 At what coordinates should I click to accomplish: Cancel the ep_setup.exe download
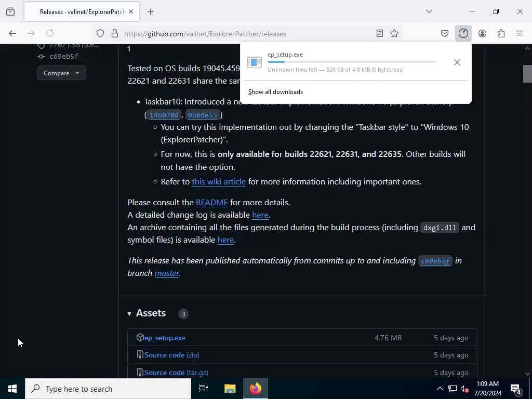point(457,62)
